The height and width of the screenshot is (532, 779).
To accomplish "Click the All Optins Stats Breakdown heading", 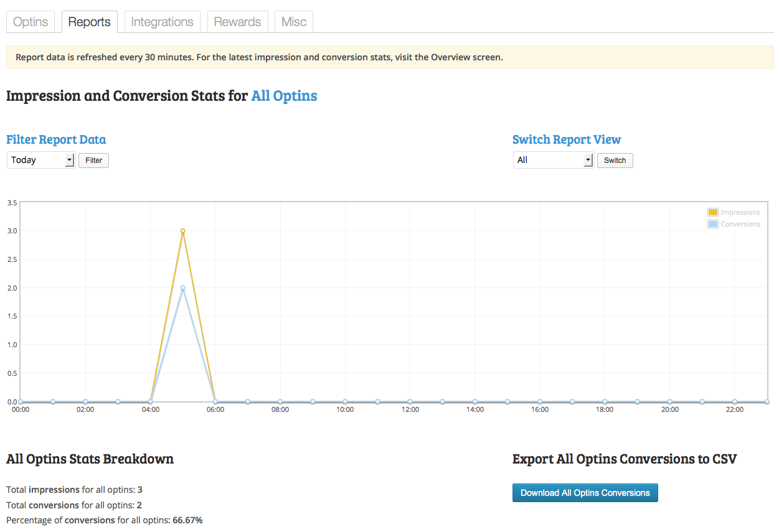I will point(90,459).
